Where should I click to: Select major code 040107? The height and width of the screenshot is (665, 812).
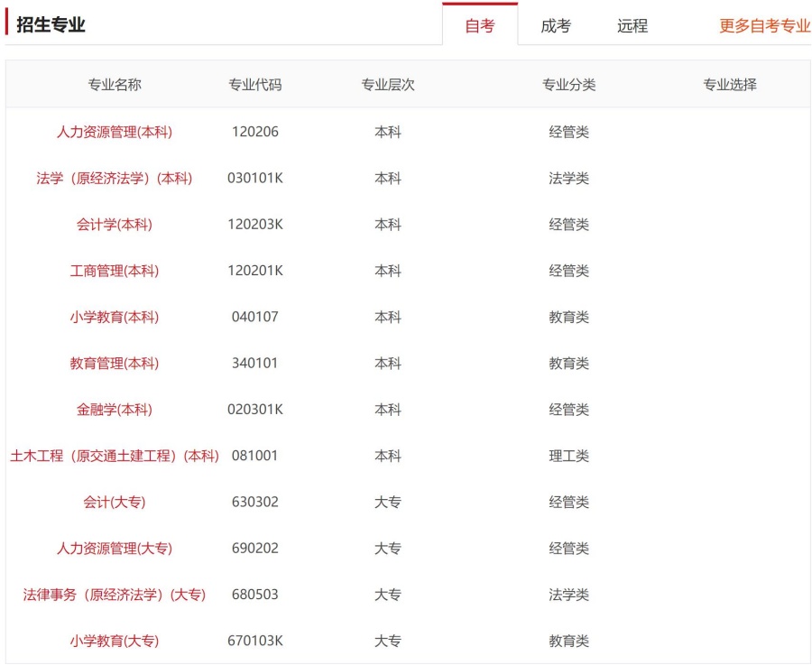[255, 317]
